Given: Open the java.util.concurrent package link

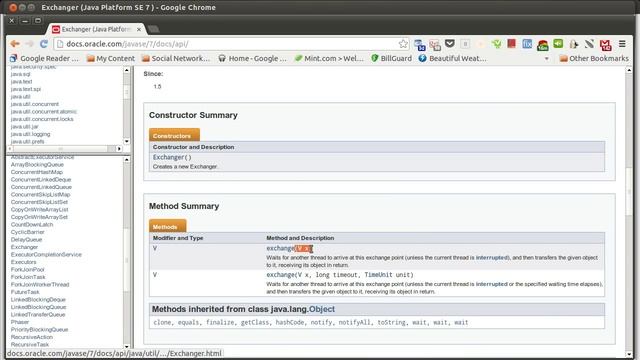Looking at the screenshot, I should 35,104.
